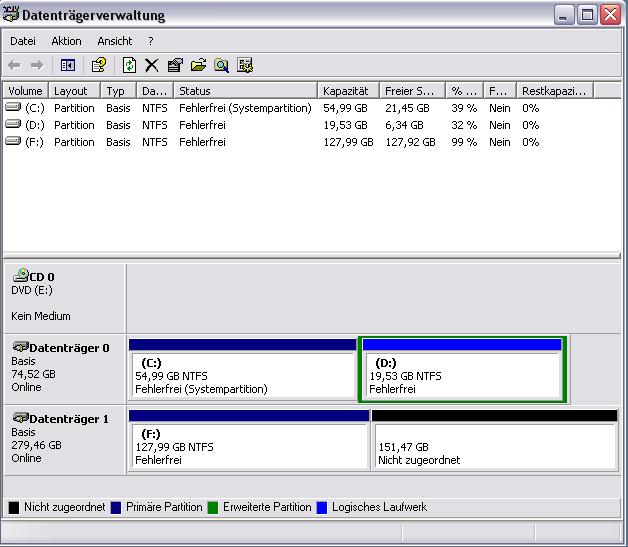Click the '21,45 GB' free space cell
The width and height of the screenshot is (628, 547).
point(407,108)
